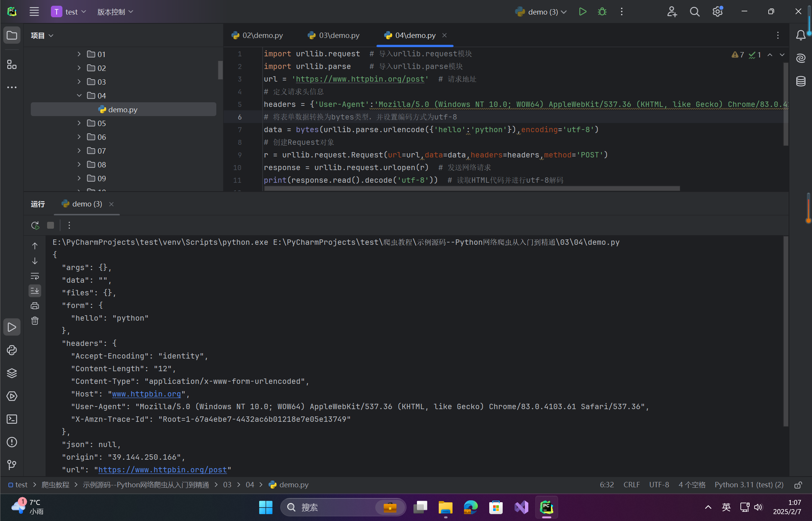Clear the run console with the trash icon
This screenshot has height=521, width=812.
tap(35, 321)
